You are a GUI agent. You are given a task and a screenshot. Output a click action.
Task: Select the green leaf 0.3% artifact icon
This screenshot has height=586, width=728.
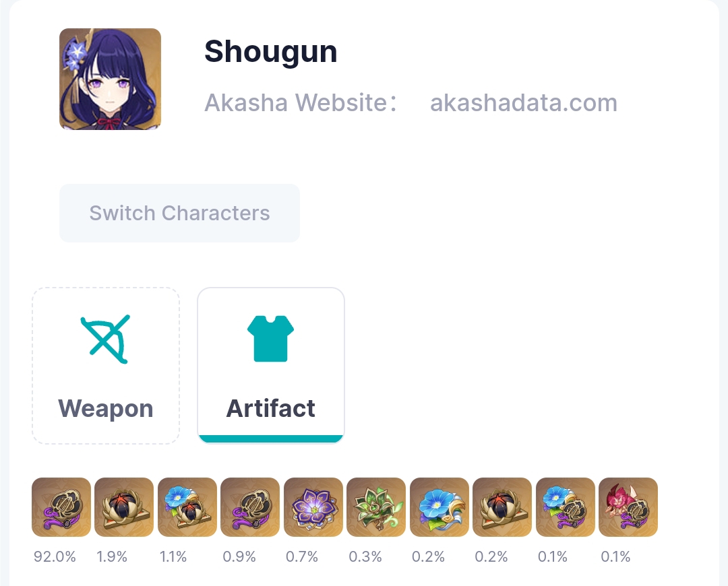tap(376, 507)
